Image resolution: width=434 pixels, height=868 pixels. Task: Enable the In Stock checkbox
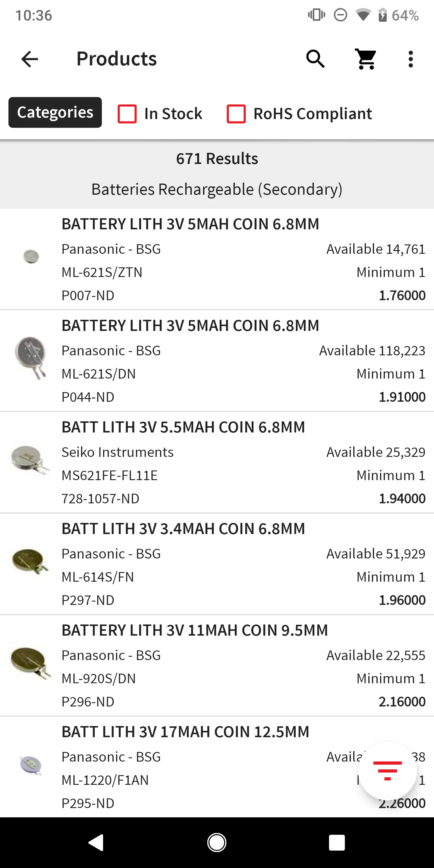127,114
